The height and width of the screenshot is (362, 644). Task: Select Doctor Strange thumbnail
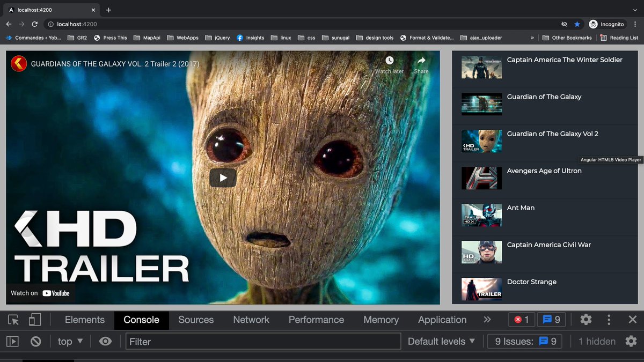pos(481,290)
